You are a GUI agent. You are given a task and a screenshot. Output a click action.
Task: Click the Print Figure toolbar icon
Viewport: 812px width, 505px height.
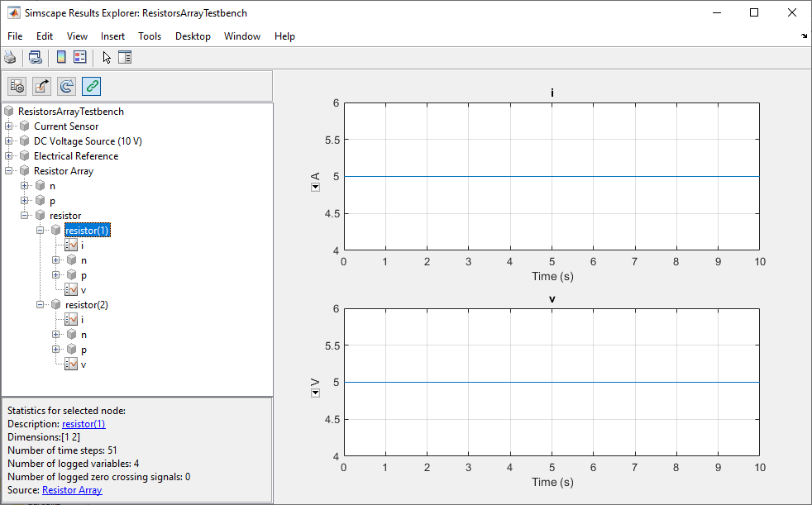click(11, 57)
